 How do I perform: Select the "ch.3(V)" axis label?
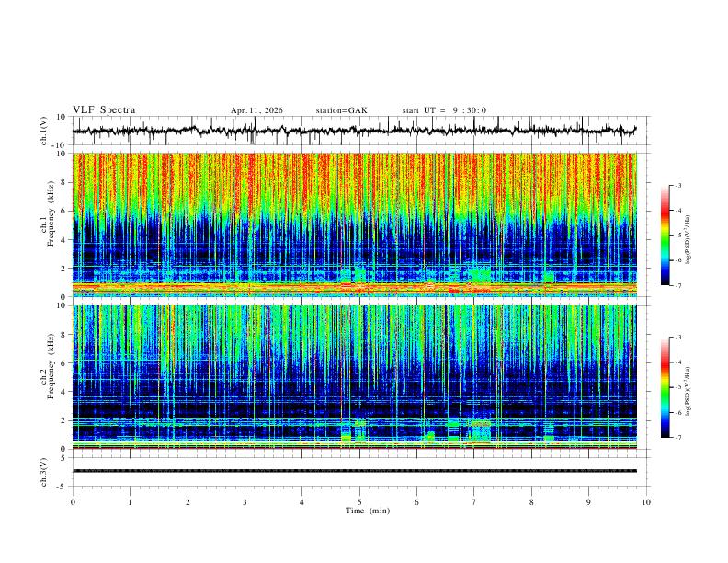coord(44,472)
